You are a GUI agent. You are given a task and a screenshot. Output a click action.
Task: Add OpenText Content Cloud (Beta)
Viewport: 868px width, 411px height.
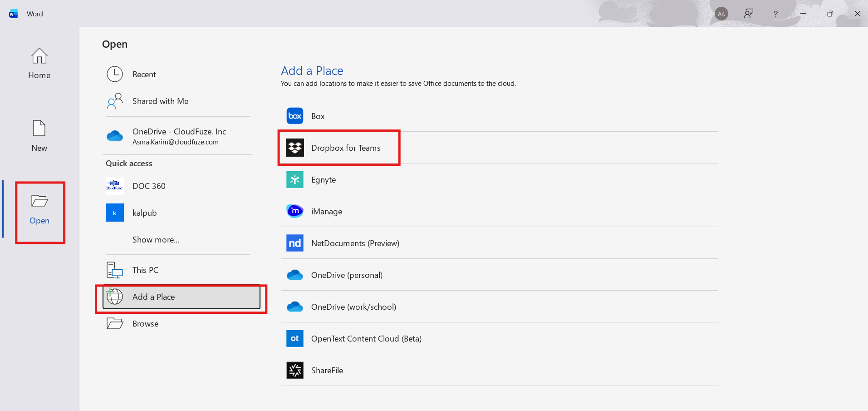point(366,338)
